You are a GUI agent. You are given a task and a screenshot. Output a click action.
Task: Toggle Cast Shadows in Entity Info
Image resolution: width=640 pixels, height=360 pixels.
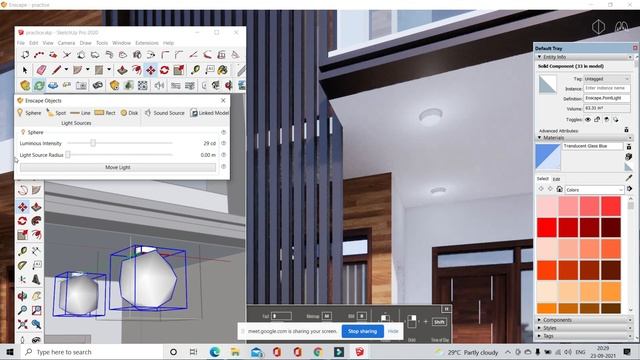coord(616,120)
